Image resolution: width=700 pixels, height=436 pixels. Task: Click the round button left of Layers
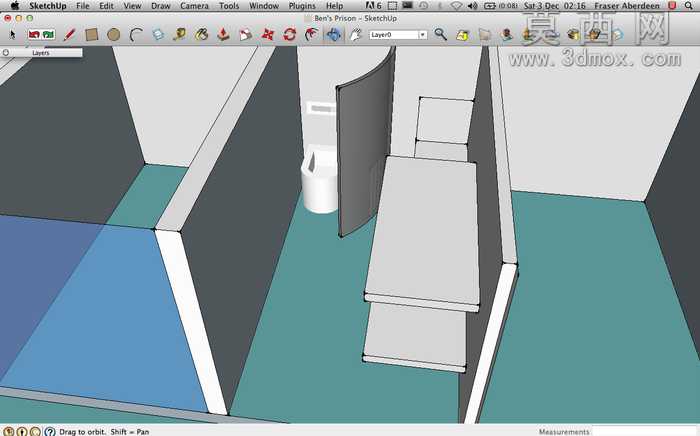[6, 53]
